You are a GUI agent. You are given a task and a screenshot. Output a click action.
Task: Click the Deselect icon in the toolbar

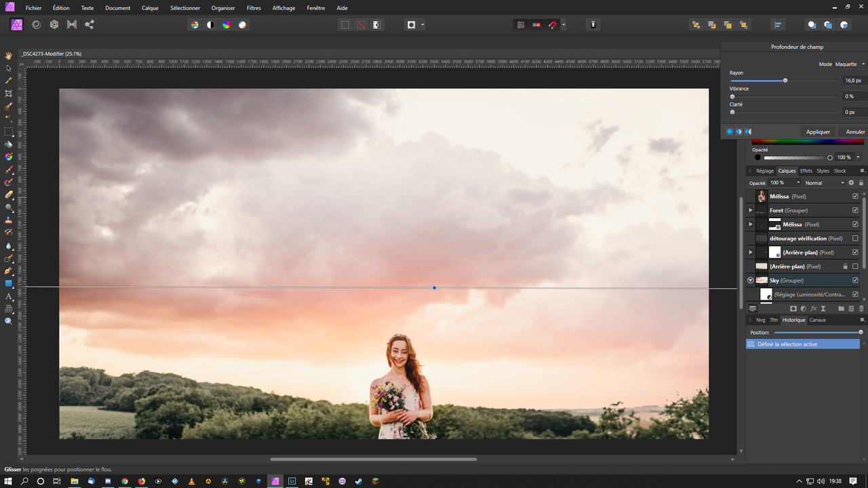coord(361,24)
